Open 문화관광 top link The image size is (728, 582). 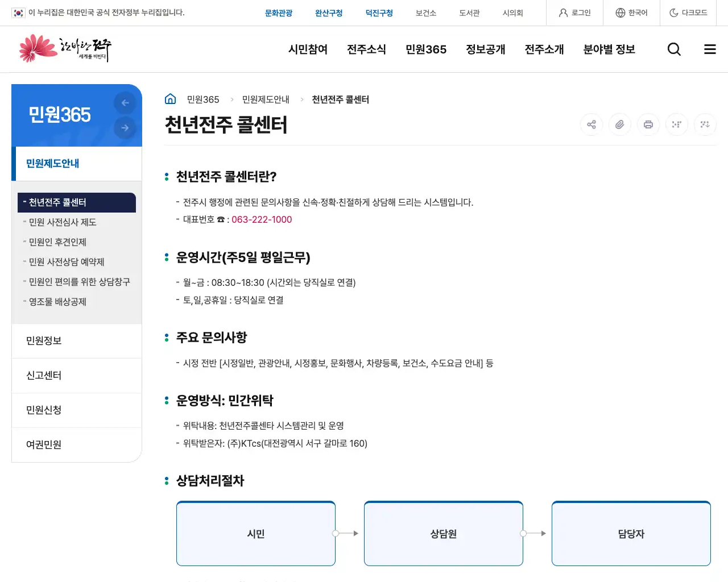(x=279, y=13)
